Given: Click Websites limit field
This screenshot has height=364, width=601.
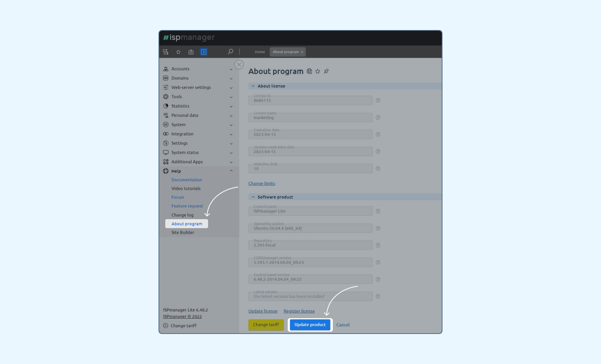Looking at the screenshot, I should (310, 168).
